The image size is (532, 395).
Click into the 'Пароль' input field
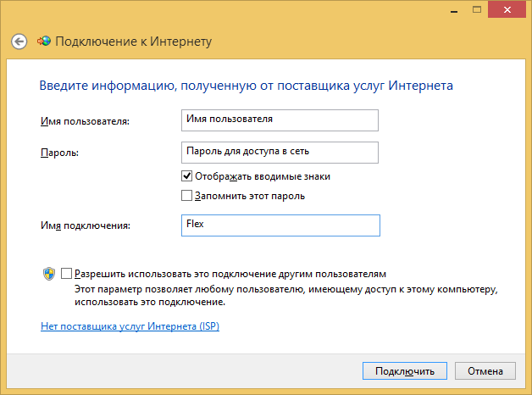[x=280, y=153]
